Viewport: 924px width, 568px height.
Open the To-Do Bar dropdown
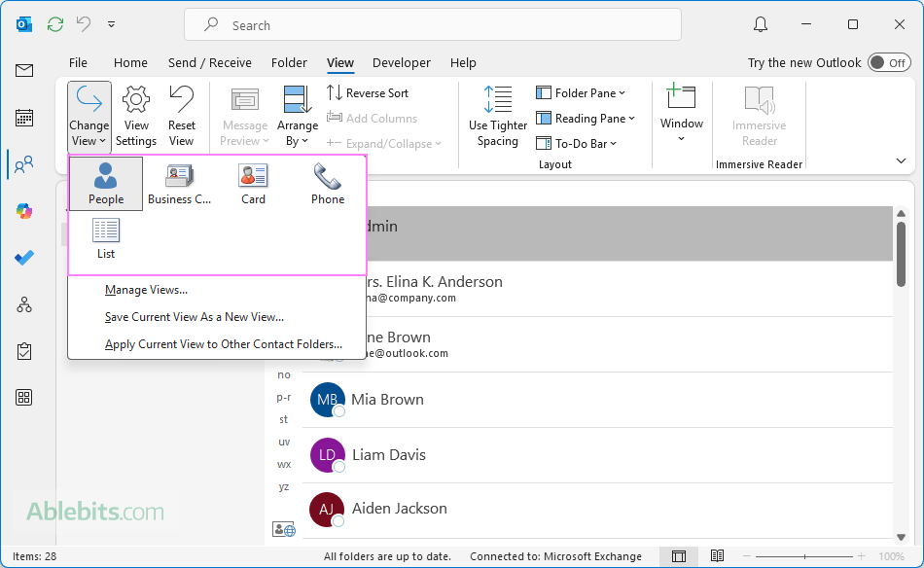[576, 144]
